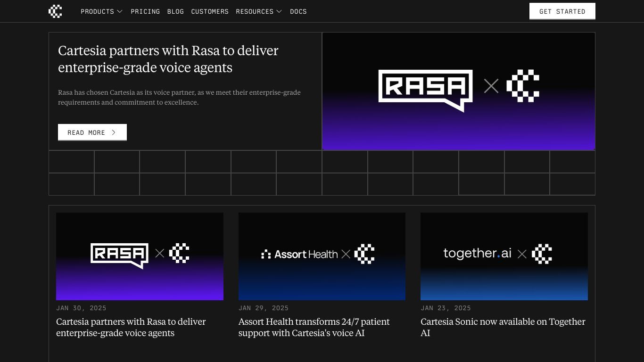Expand the Products dropdown chevron

coord(120,11)
